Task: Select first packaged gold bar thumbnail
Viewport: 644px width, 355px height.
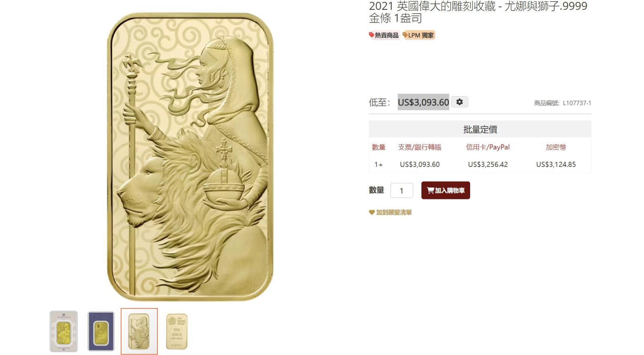Action: pyautogui.click(x=64, y=331)
